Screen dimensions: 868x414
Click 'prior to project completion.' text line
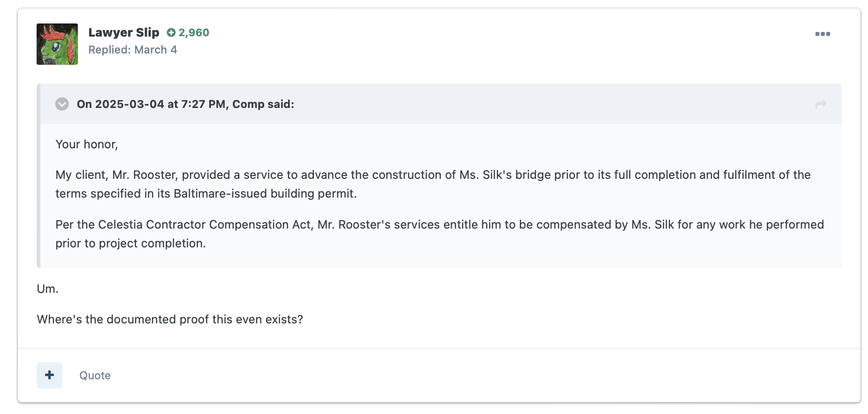(x=130, y=243)
